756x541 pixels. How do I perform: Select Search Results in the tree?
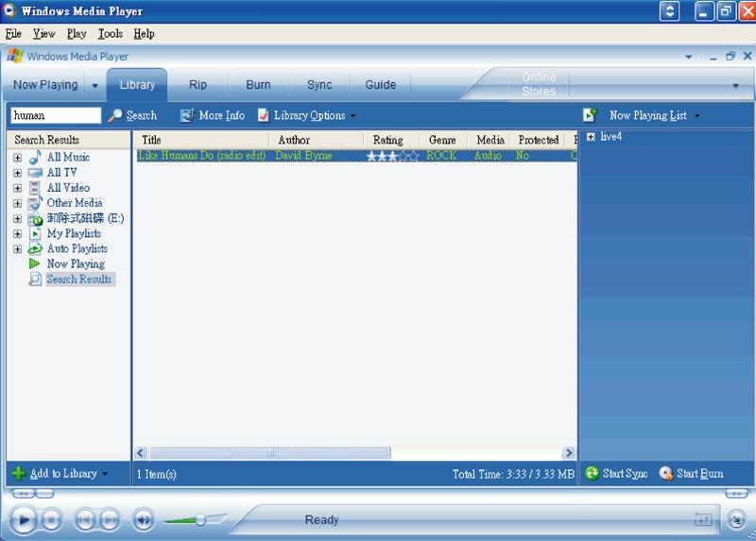point(79,279)
